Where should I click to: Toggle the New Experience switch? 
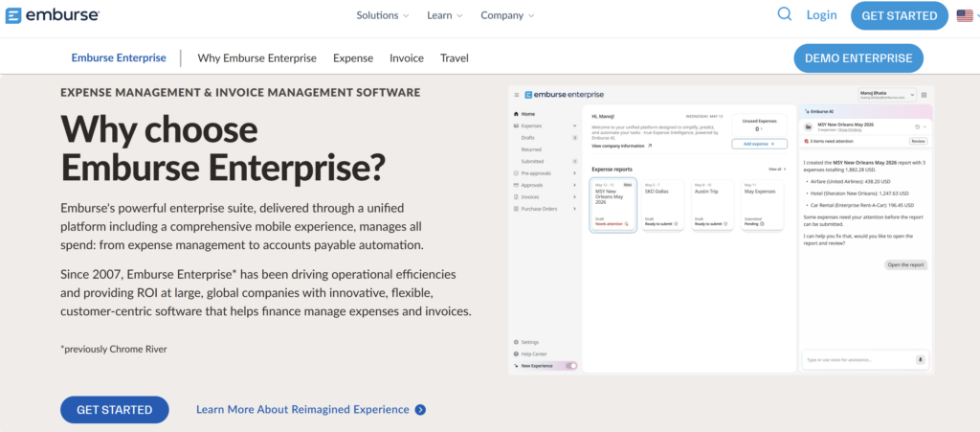click(571, 366)
